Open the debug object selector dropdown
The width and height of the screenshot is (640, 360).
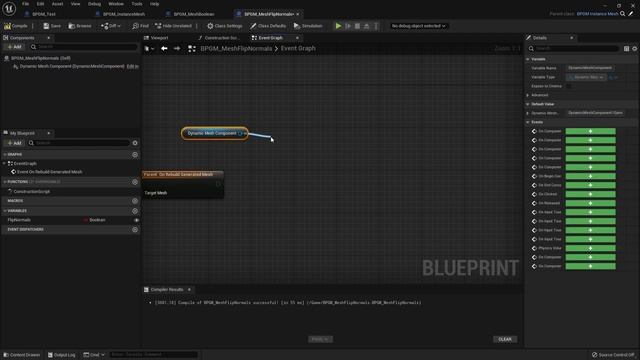(418, 26)
